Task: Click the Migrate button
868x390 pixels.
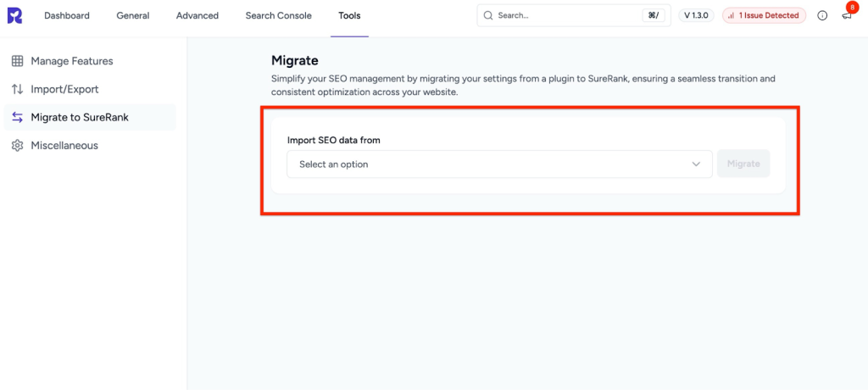Action: pos(743,164)
